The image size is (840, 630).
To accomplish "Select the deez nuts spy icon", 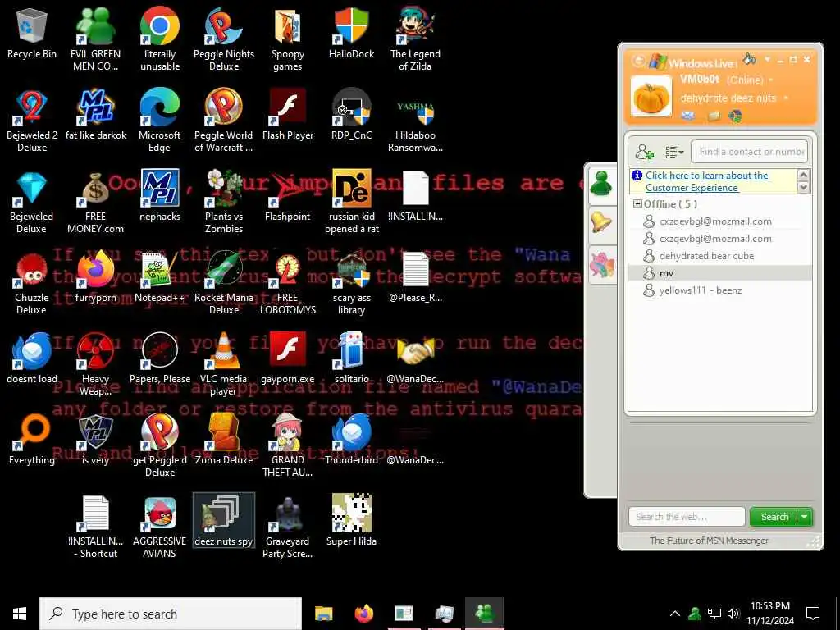I will (x=224, y=522).
